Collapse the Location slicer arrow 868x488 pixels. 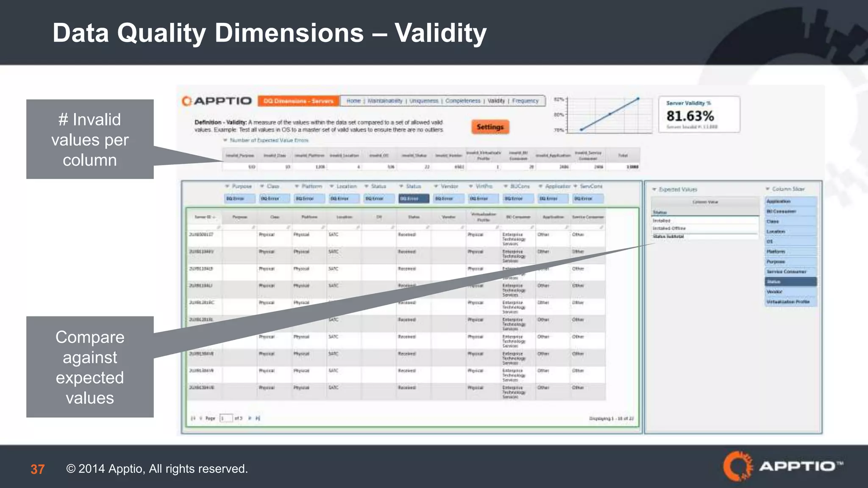[332, 186]
